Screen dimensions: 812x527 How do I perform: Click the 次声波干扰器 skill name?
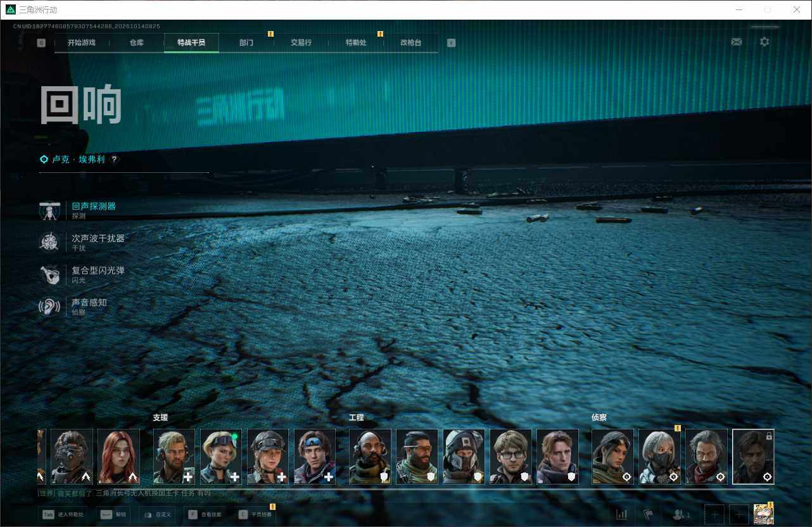coord(98,238)
